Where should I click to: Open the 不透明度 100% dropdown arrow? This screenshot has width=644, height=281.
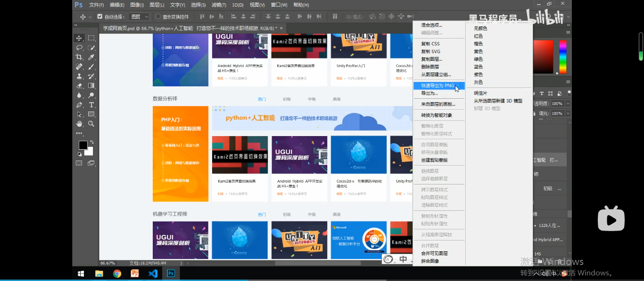pyautogui.click(x=568, y=104)
